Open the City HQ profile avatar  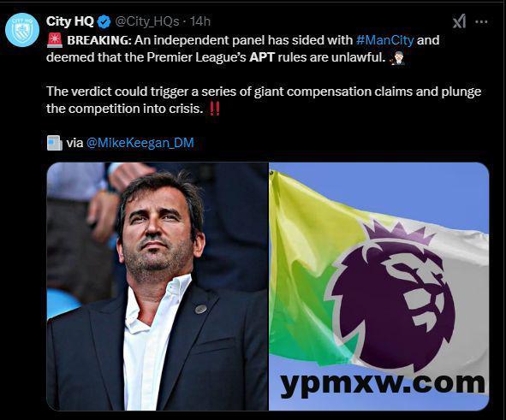22,30
